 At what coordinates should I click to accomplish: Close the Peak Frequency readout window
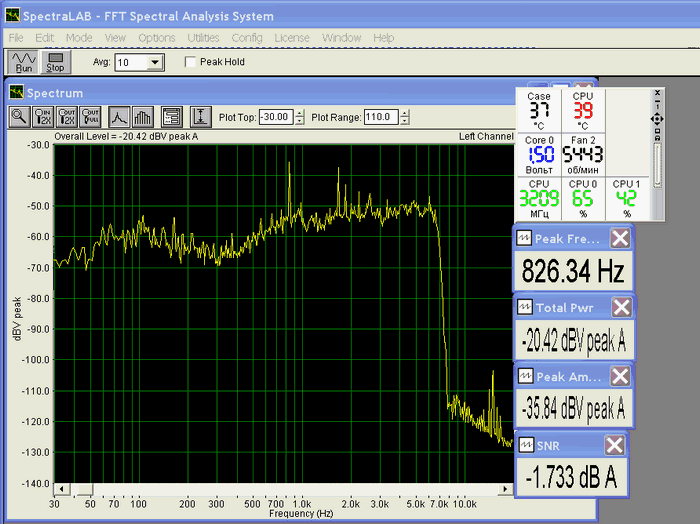(620, 238)
